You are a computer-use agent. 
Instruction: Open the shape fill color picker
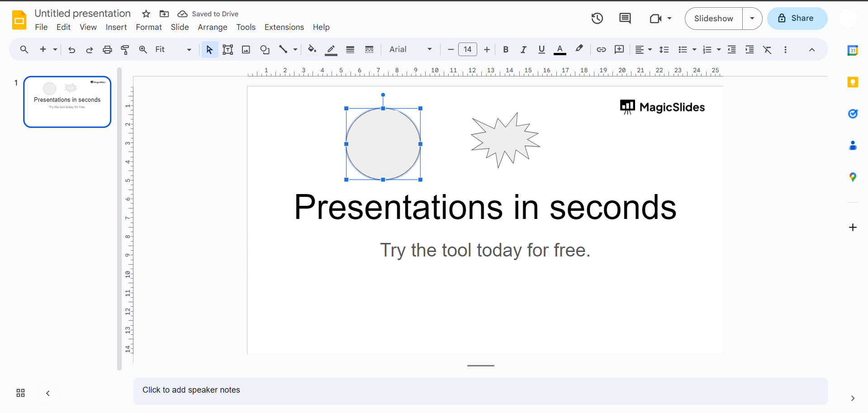tap(312, 50)
